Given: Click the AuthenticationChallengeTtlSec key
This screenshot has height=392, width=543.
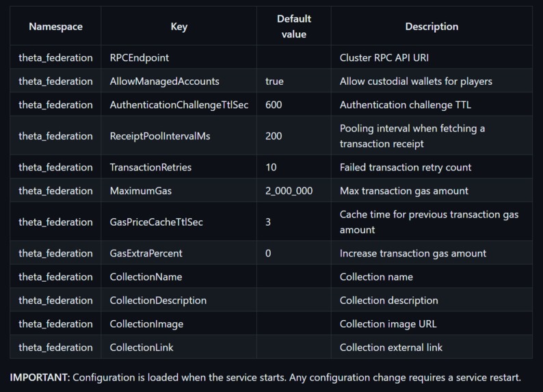Looking at the screenshot, I should pyautogui.click(x=178, y=105).
